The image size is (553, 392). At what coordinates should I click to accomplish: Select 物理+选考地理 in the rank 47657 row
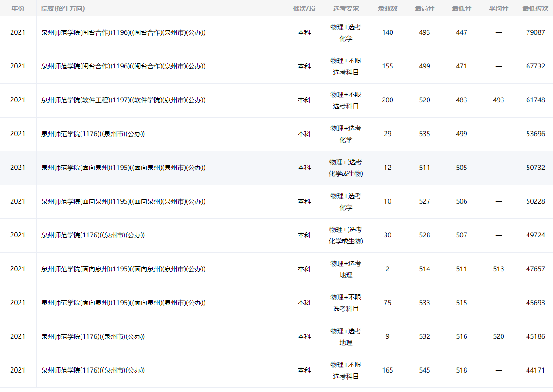tap(346, 269)
